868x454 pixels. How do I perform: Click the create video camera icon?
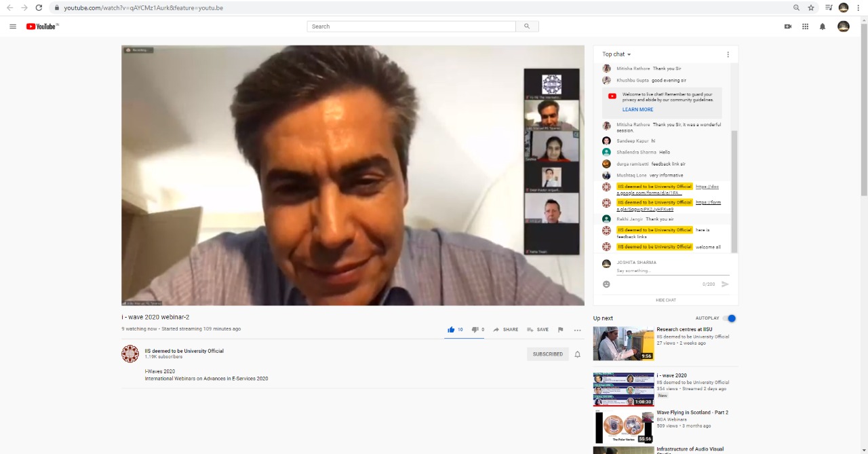pos(788,26)
